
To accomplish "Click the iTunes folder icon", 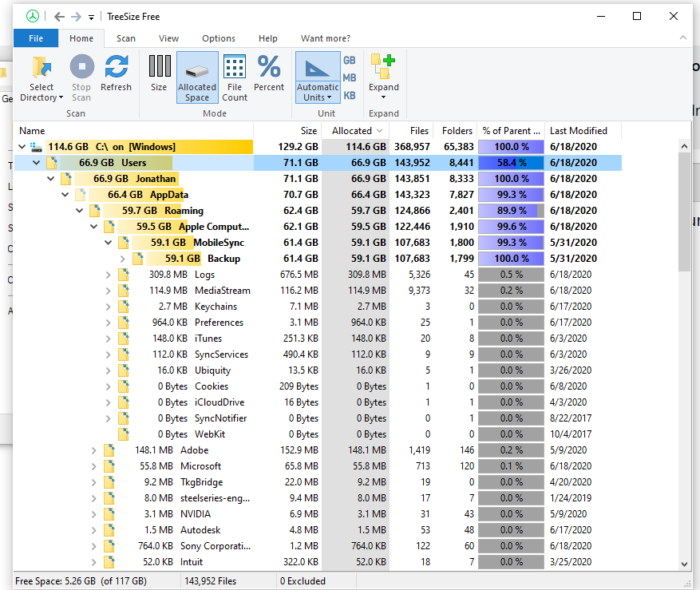I will pos(124,338).
